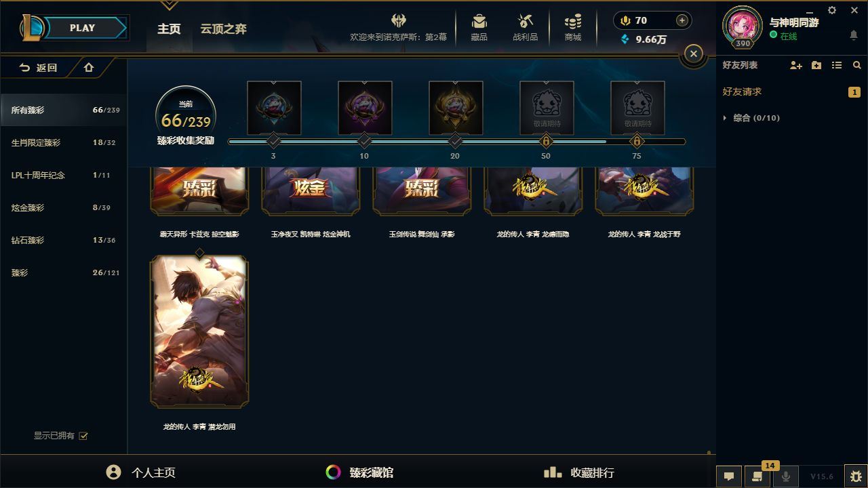Open the 龙的传人 李青 潜龙勿用 card

coord(199,332)
